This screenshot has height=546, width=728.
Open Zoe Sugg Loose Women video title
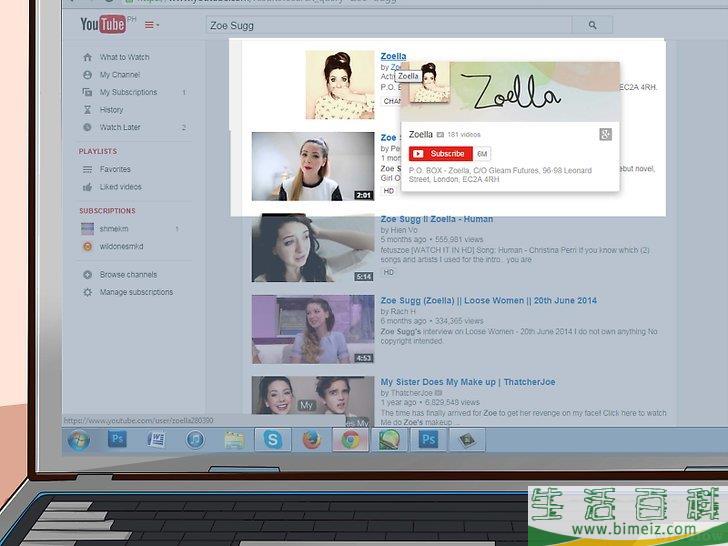tap(488, 300)
